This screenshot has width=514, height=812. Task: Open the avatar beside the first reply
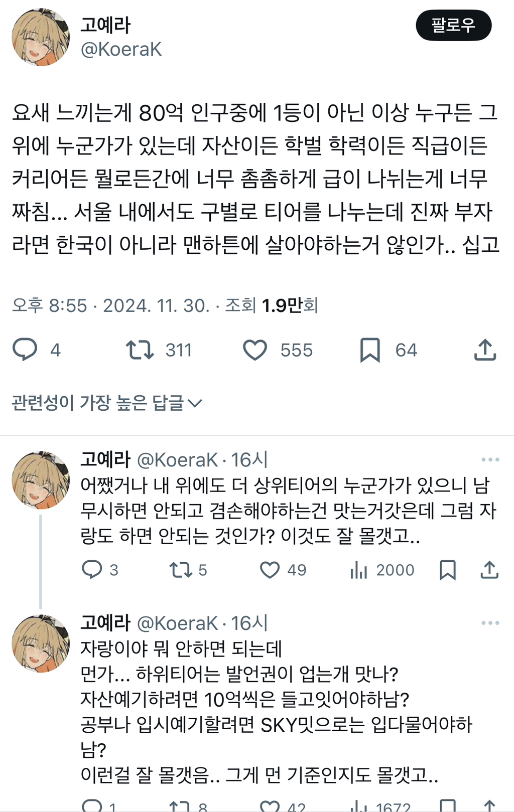click(x=41, y=480)
